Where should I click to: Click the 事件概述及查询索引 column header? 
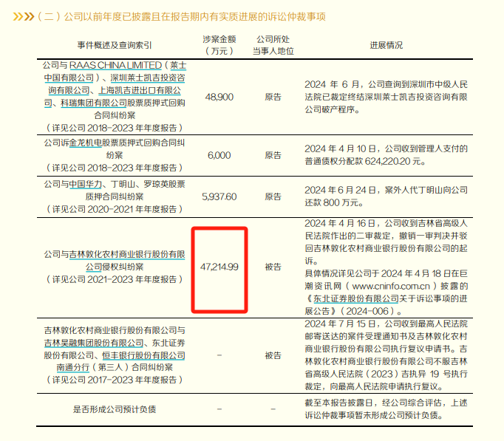pos(114,45)
